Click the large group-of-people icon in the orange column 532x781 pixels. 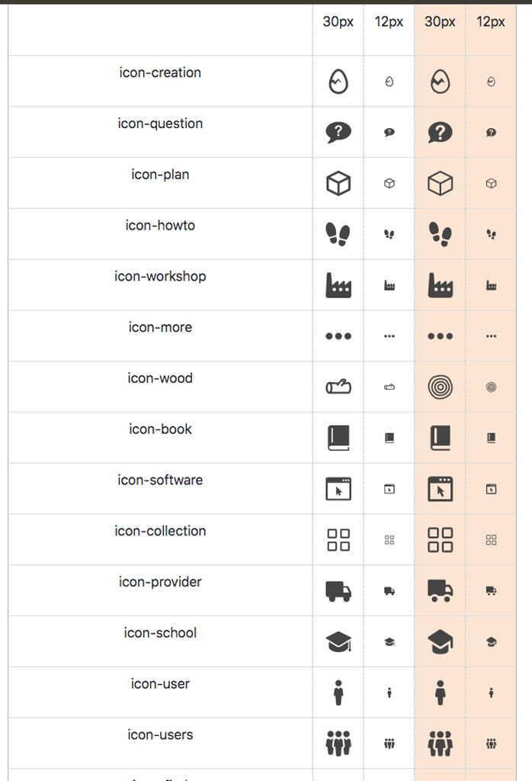coord(441,744)
